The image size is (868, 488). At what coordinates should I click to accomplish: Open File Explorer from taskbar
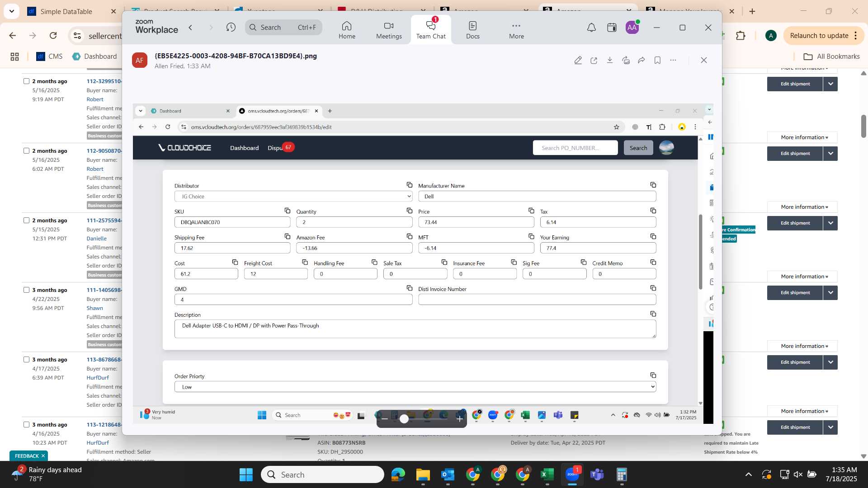(423, 475)
